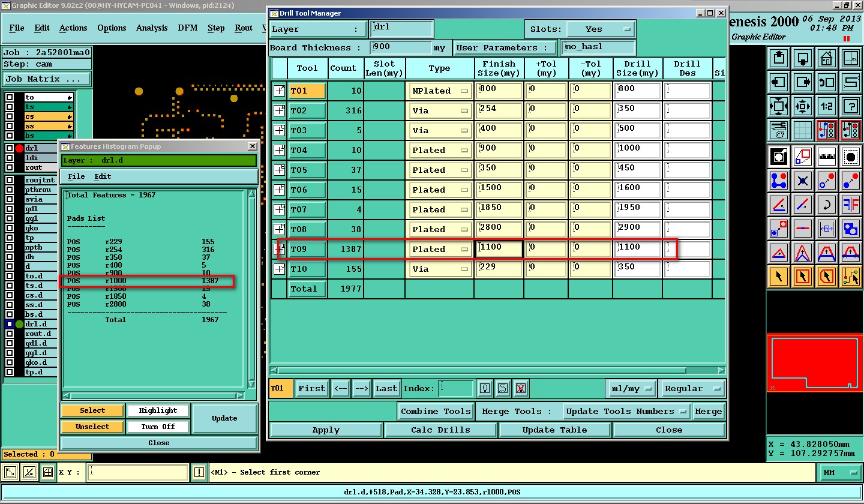Click the octagon with dotted border icon
Viewport: 864px width, 504px height.
click(x=851, y=157)
